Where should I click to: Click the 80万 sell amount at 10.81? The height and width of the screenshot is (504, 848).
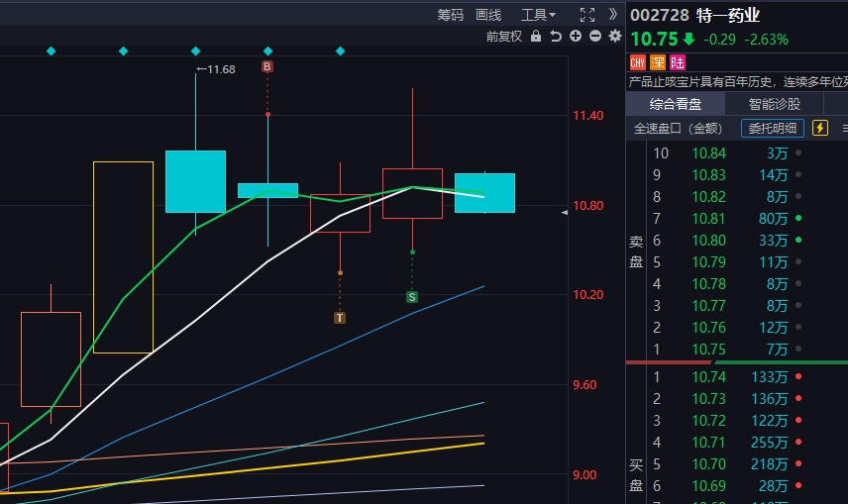click(773, 219)
